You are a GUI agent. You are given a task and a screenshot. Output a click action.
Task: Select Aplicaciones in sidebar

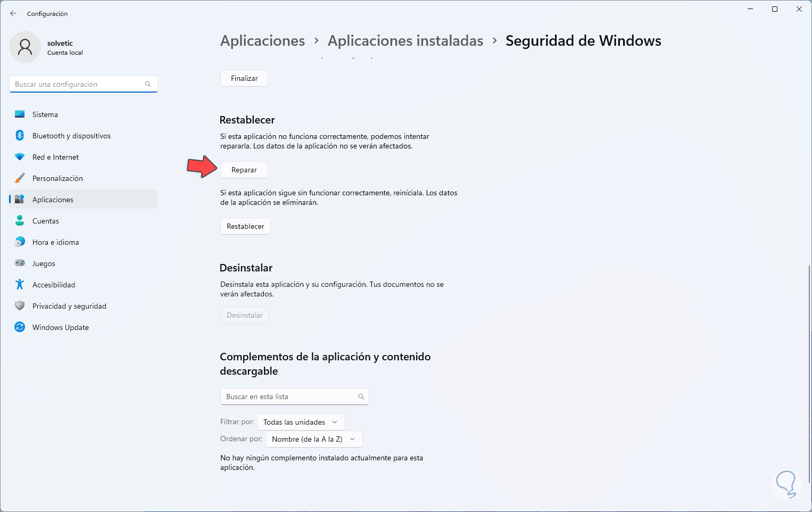[84, 200]
